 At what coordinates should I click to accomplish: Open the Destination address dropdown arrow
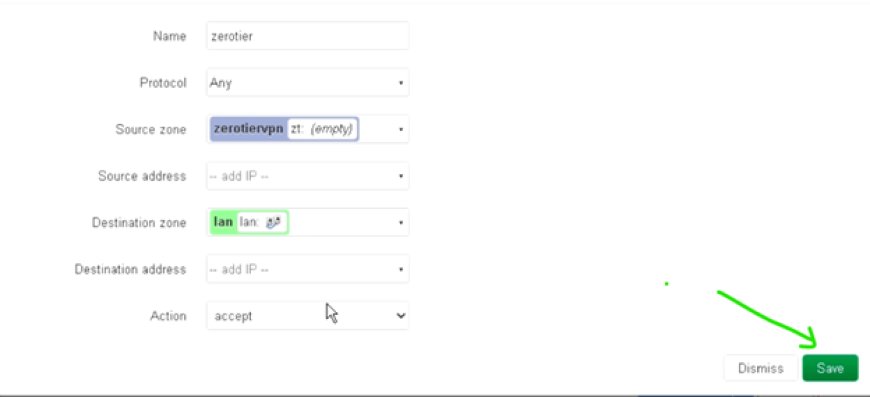(401, 269)
